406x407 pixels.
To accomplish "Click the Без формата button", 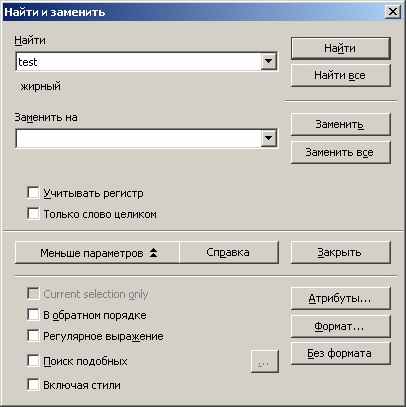I will click(x=340, y=353).
